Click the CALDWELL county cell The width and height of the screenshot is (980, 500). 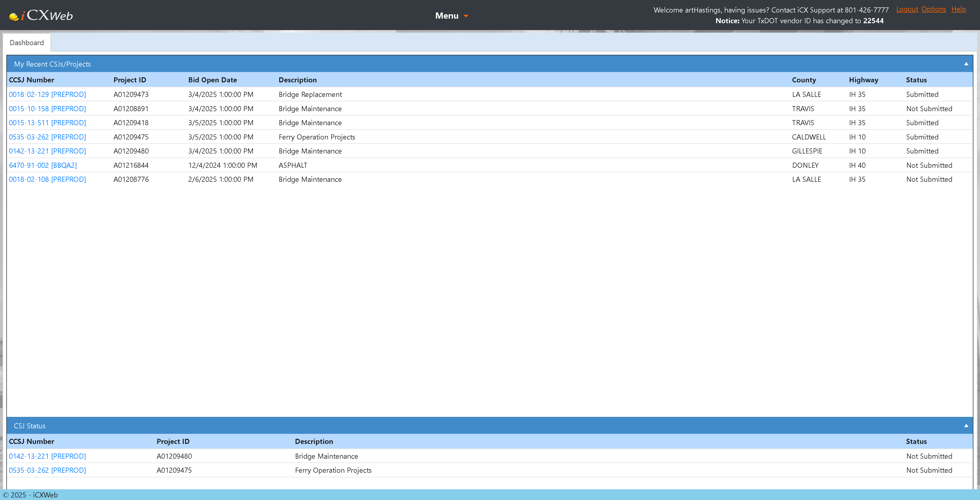tap(809, 137)
